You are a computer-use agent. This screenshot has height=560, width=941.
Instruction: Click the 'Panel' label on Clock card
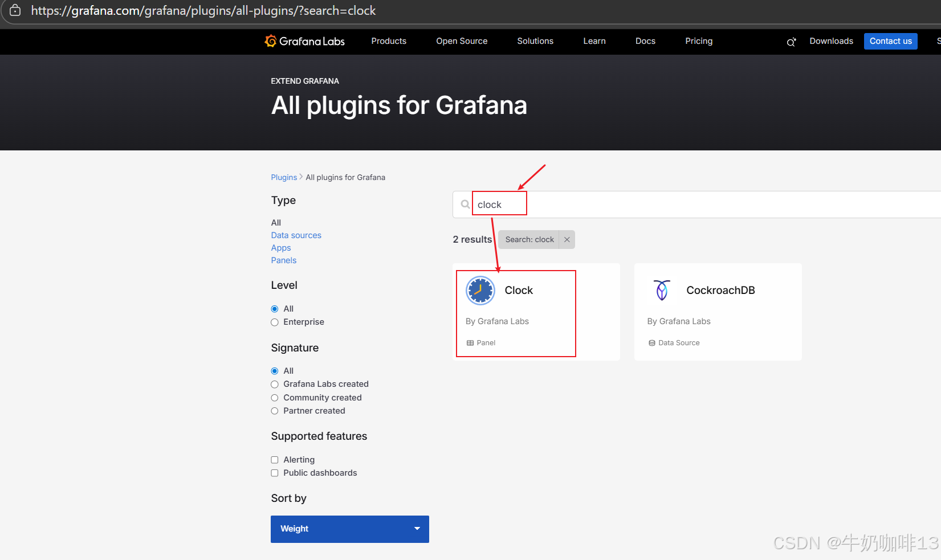click(486, 343)
